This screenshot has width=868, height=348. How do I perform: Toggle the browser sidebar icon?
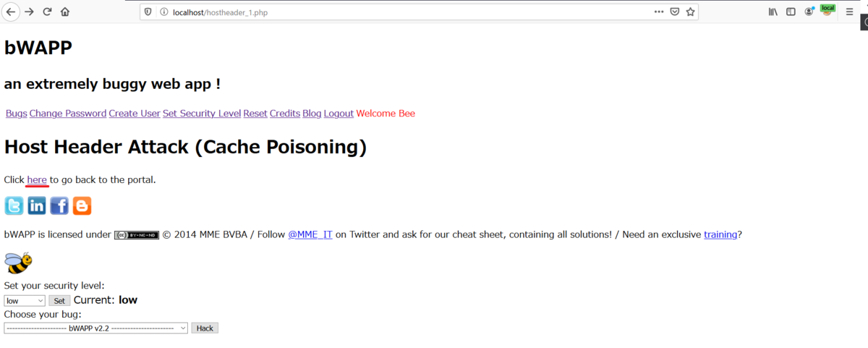point(791,12)
